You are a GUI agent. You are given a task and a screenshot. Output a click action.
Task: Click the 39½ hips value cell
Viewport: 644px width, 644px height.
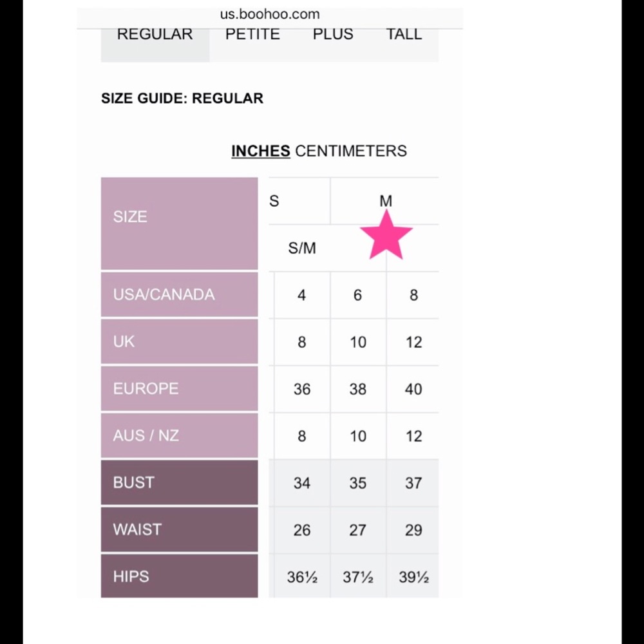pyautogui.click(x=413, y=577)
